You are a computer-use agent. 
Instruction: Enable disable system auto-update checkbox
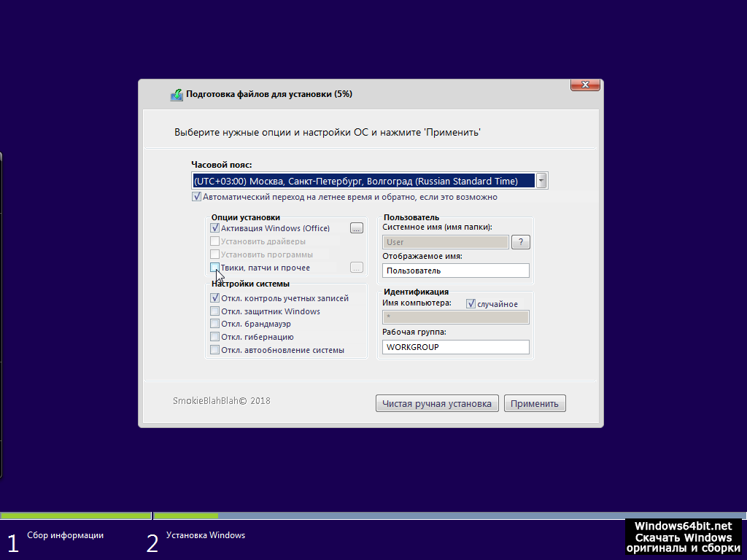coord(215,350)
